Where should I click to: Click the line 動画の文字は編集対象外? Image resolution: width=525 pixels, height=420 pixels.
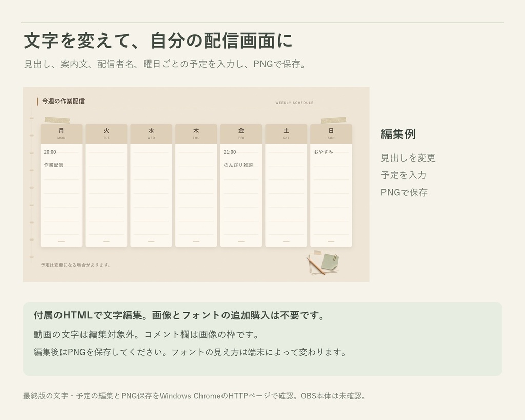(x=147, y=334)
